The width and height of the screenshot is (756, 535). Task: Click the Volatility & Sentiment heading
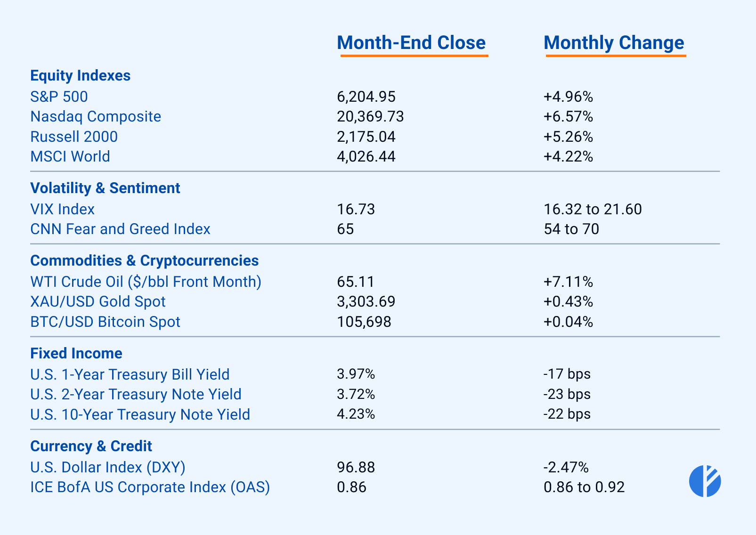(105, 188)
